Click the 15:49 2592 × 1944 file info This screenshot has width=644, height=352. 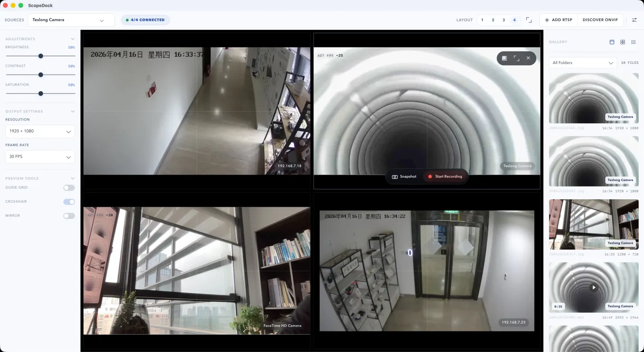pyautogui.click(x=620, y=318)
